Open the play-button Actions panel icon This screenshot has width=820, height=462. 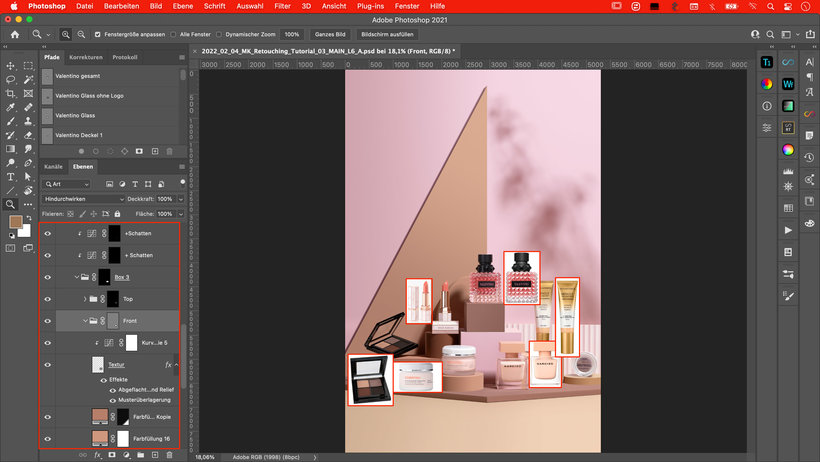[x=788, y=230]
